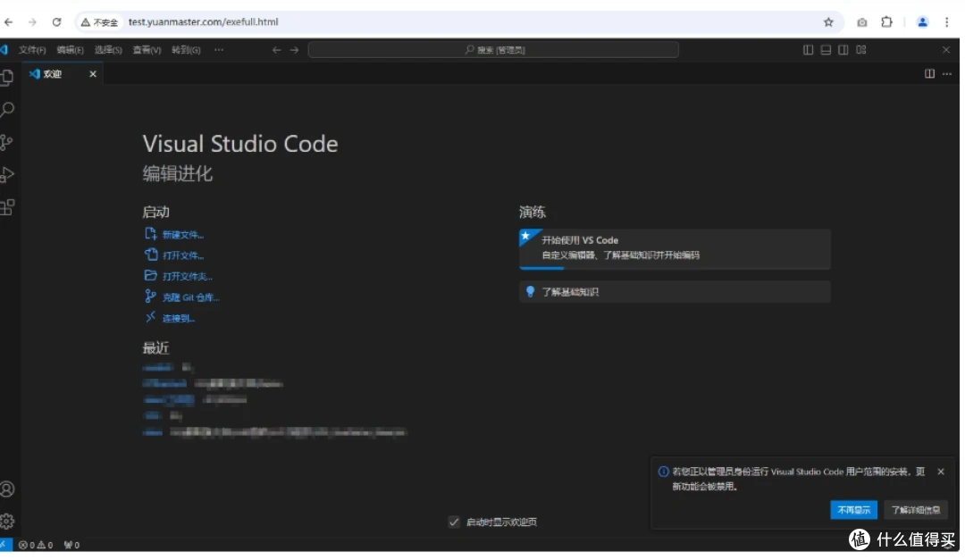Click the command center search box

(x=493, y=50)
